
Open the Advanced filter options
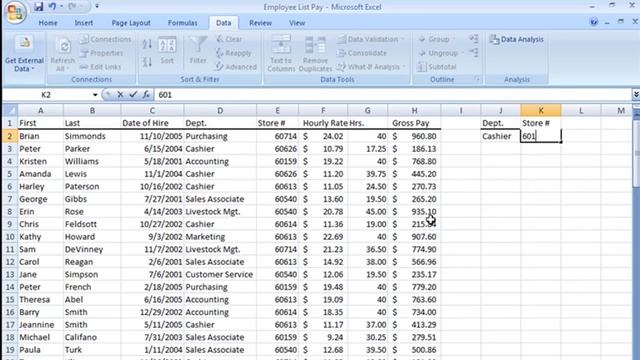(x=236, y=67)
